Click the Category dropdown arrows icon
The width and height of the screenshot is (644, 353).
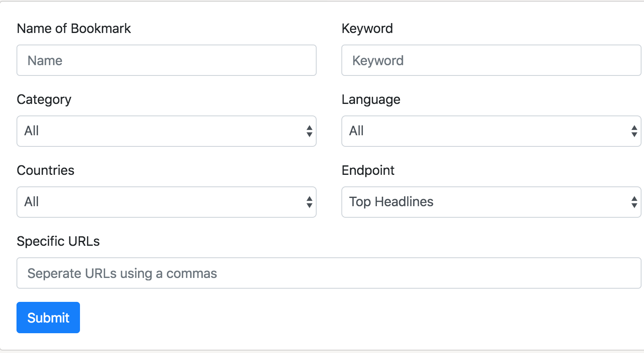309,131
